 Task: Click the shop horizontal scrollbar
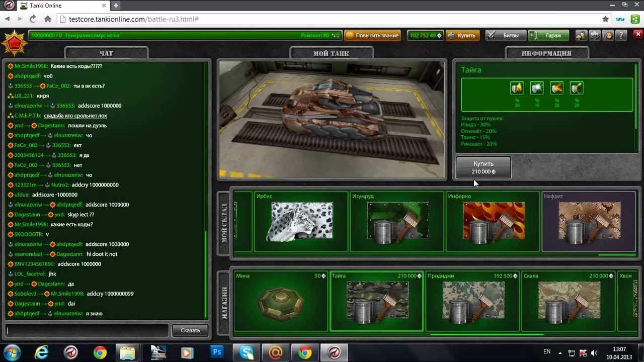pyautogui.click(x=486, y=334)
